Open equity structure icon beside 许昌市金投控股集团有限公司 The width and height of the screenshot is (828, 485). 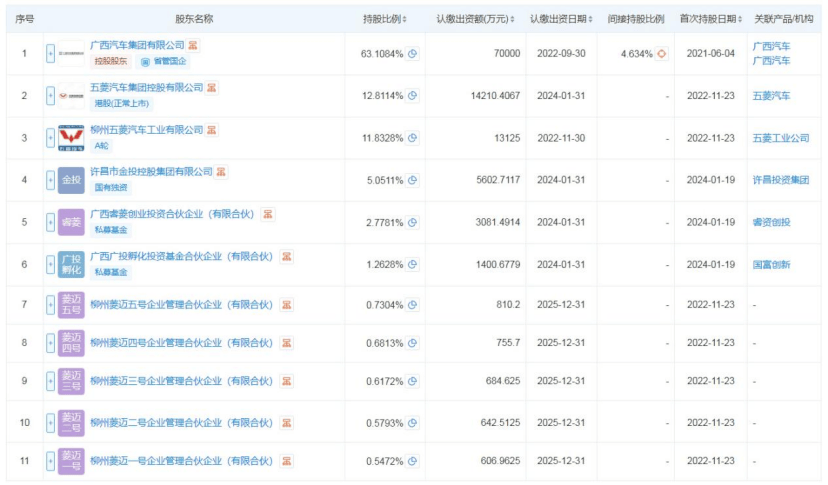221,172
